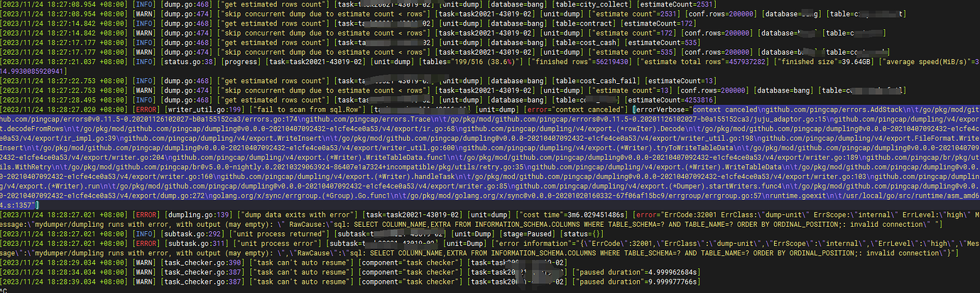Click the estimateCount=172 value
Screen dimensions: 980x293
[x=646, y=23]
